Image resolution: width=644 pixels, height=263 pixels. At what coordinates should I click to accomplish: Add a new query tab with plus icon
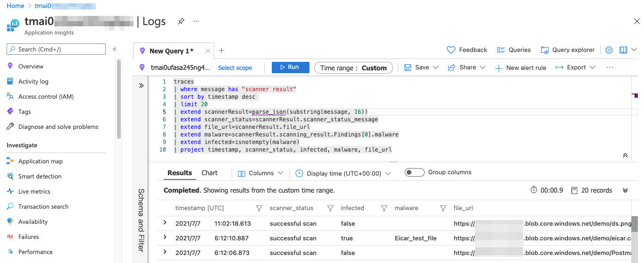(x=221, y=51)
